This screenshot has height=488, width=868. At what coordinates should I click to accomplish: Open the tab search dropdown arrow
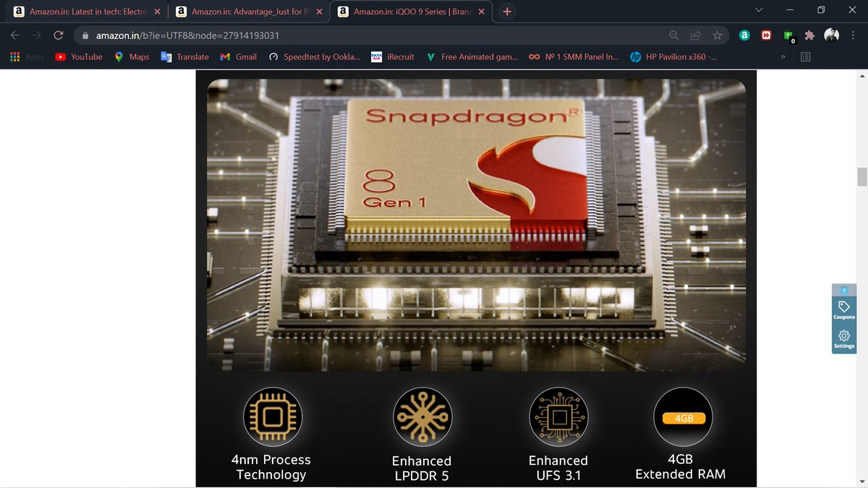pos(759,10)
